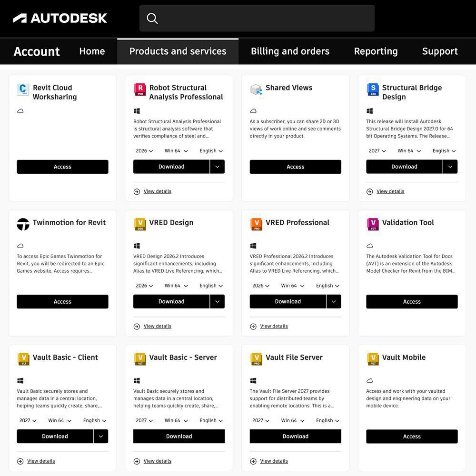Download Vault File Server
The image size is (476, 476).
click(x=296, y=436)
